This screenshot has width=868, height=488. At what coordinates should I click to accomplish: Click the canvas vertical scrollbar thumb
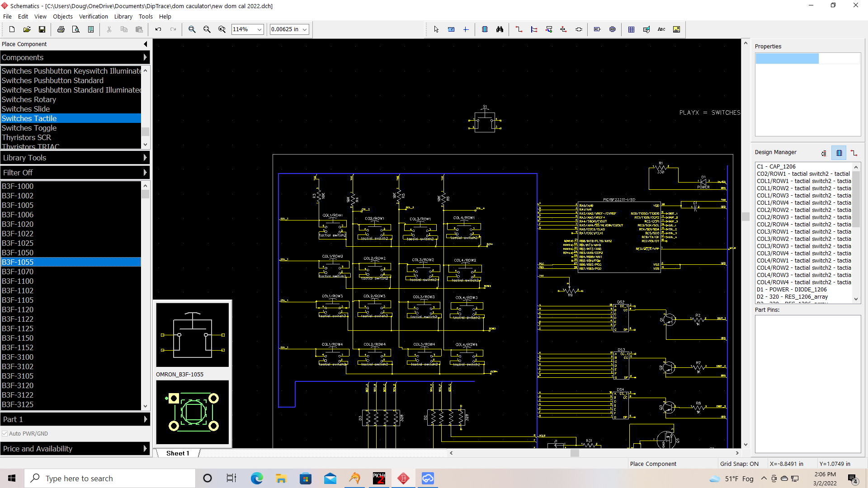[745, 216]
